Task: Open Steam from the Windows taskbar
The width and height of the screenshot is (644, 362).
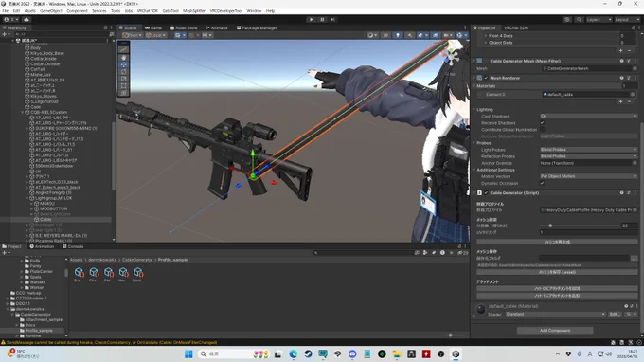Action: tap(308, 353)
